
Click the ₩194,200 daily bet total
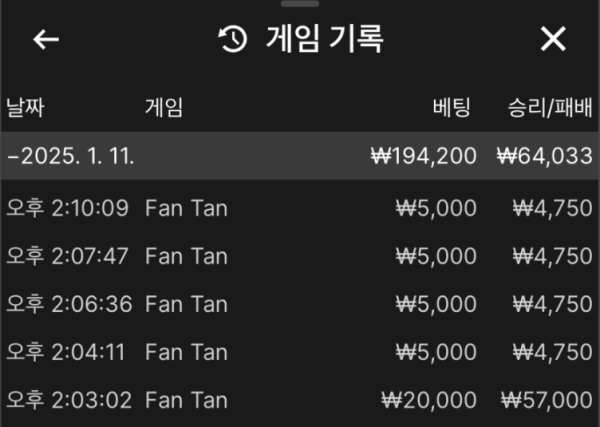click(424, 156)
